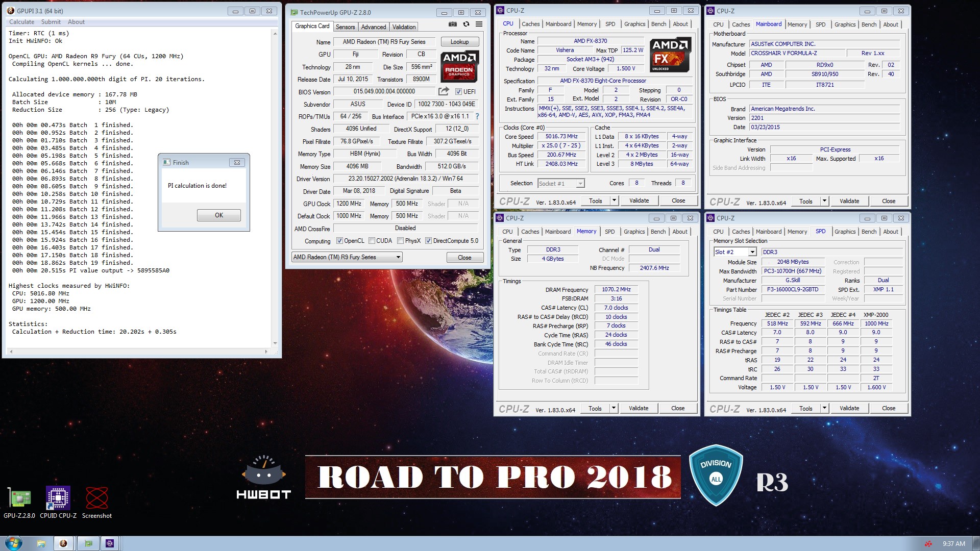Screen dimensions: 980x551
Task: Click the taskbar clock showing 9:37 AM
Action: (x=953, y=544)
